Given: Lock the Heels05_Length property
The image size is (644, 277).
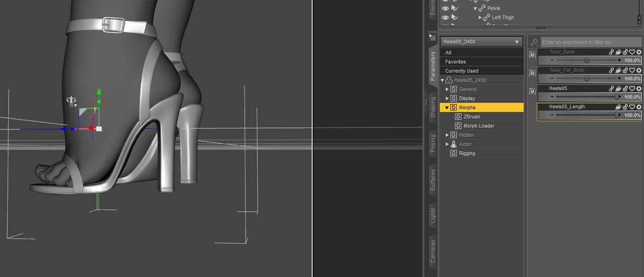Looking at the screenshot, I should (625, 107).
